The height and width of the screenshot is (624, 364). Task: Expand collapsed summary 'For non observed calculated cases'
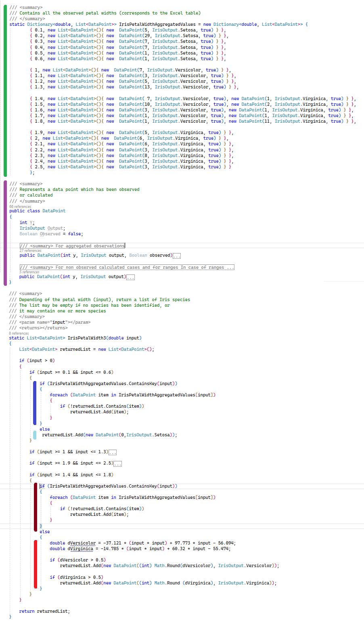[127, 267]
